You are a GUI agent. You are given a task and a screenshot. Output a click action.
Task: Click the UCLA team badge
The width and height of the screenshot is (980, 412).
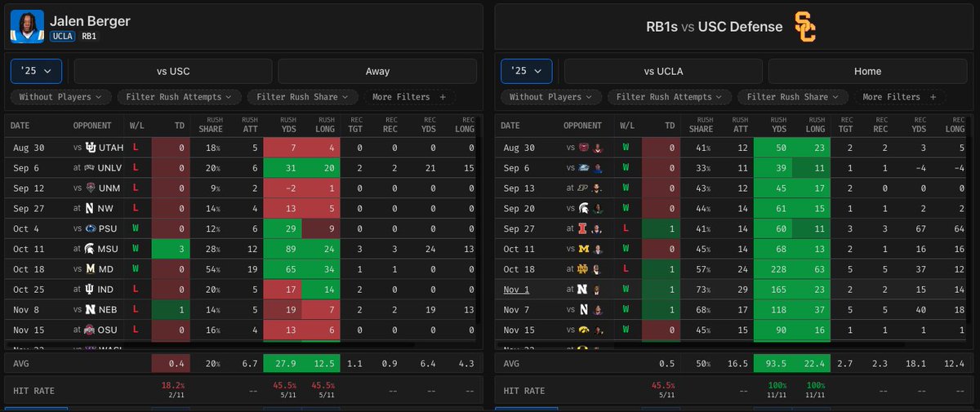(63, 37)
